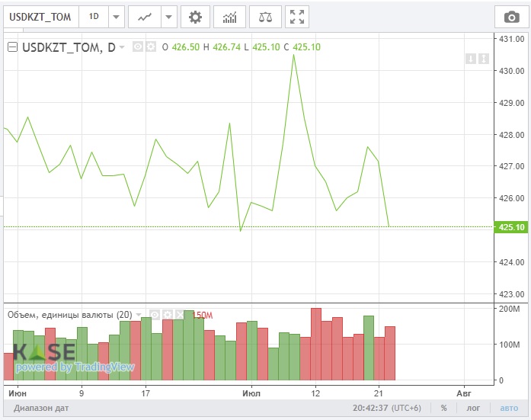Select the line chart style icon

tap(145, 17)
